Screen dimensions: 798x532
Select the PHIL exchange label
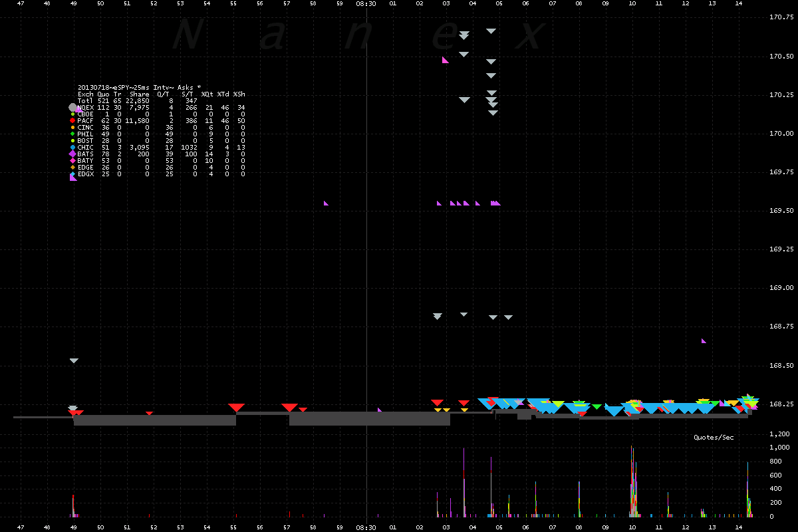coord(86,134)
